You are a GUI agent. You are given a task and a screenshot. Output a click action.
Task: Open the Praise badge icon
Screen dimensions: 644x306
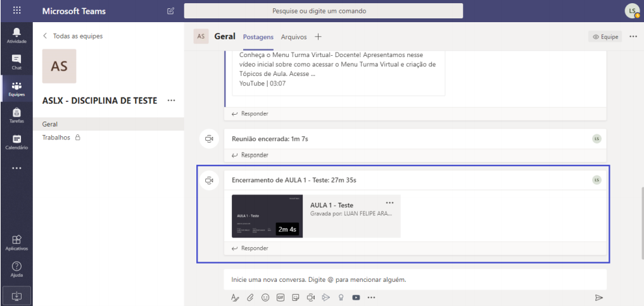pos(341,297)
